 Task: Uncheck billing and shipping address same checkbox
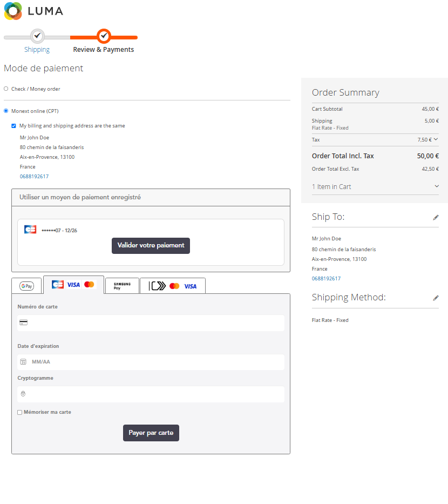(x=13, y=126)
